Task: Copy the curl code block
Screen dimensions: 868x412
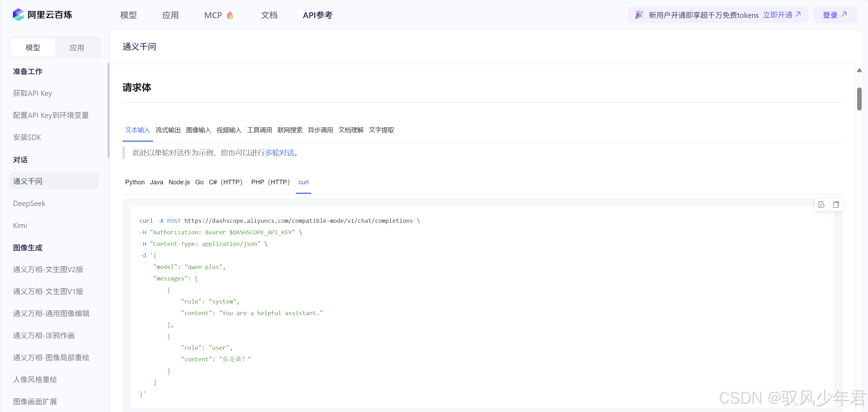Action: pos(836,205)
